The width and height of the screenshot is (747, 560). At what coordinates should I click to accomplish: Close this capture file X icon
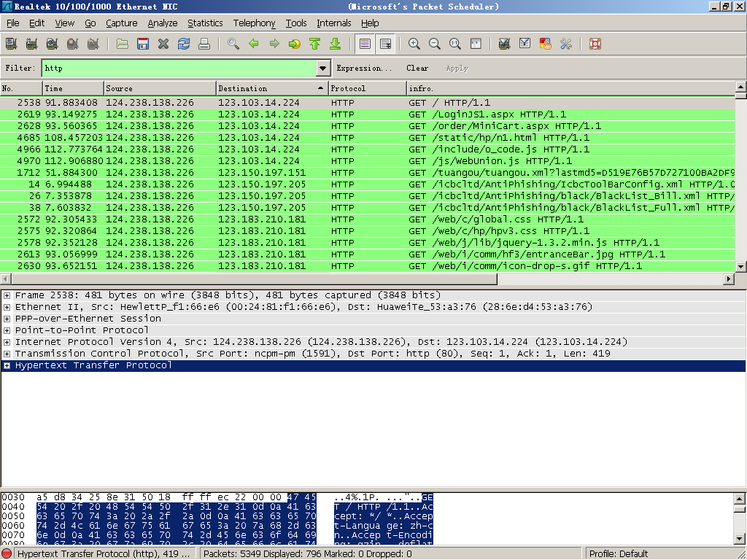pyautogui.click(x=163, y=44)
